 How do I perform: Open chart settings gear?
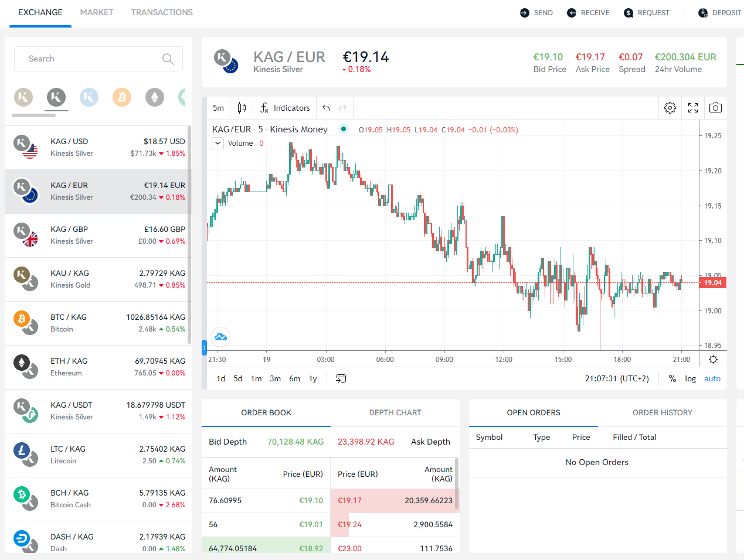(x=670, y=108)
